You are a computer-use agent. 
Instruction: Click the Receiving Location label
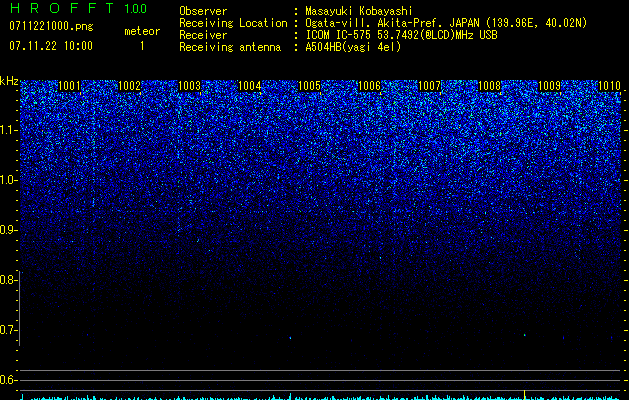(233, 23)
